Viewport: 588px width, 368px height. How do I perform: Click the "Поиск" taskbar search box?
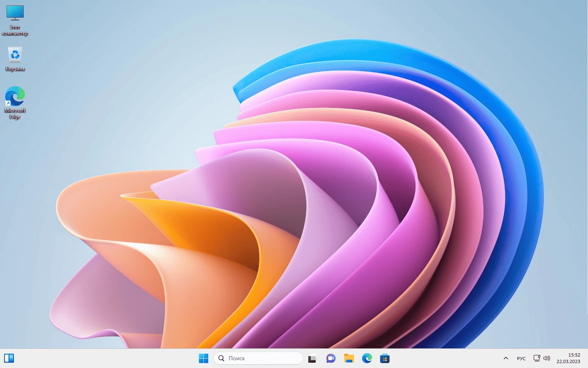pos(258,358)
